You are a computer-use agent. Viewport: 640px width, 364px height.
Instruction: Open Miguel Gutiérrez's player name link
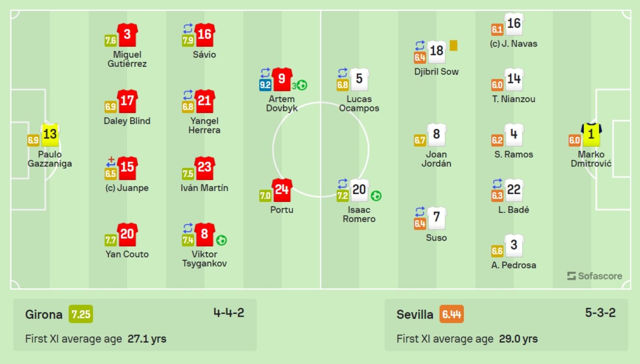tap(127, 59)
